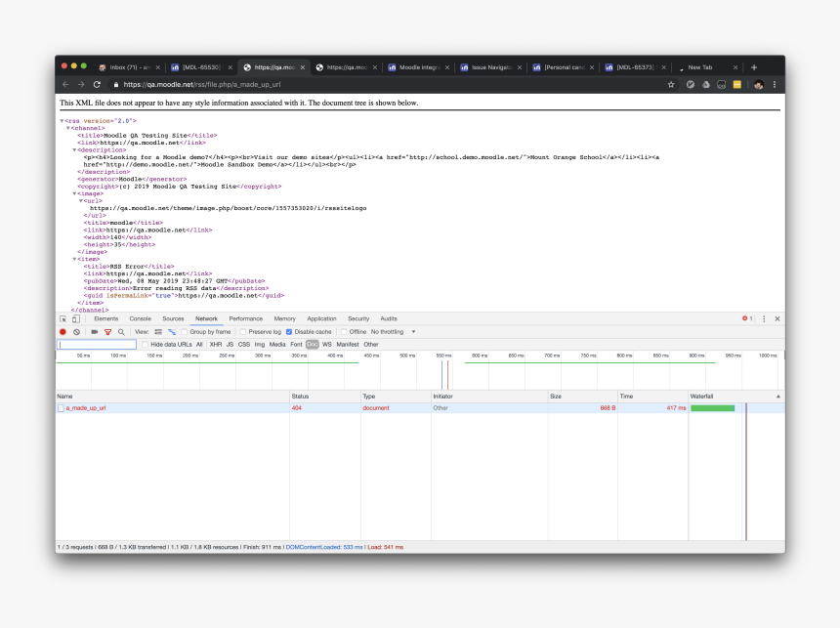
Task: Activate the DevTools inspect element picker
Action: [x=63, y=318]
